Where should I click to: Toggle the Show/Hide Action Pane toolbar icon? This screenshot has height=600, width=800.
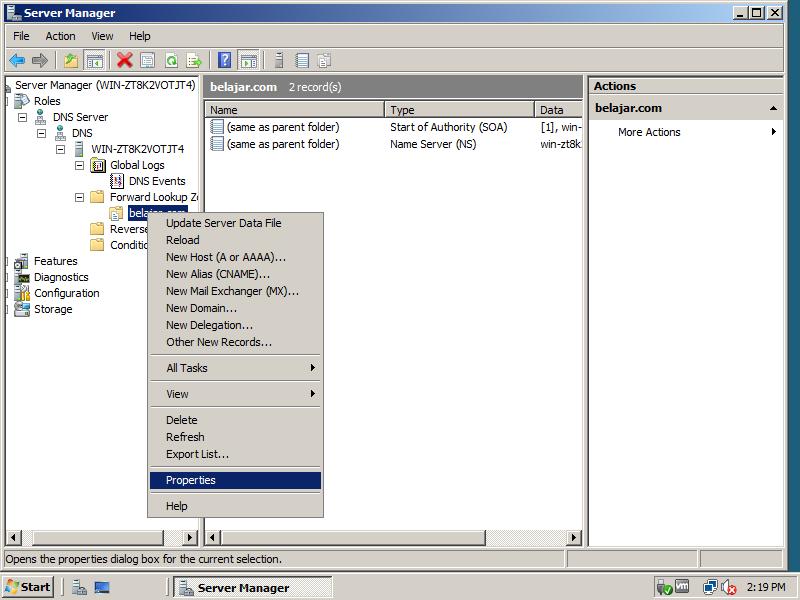pyautogui.click(x=249, y=61)
